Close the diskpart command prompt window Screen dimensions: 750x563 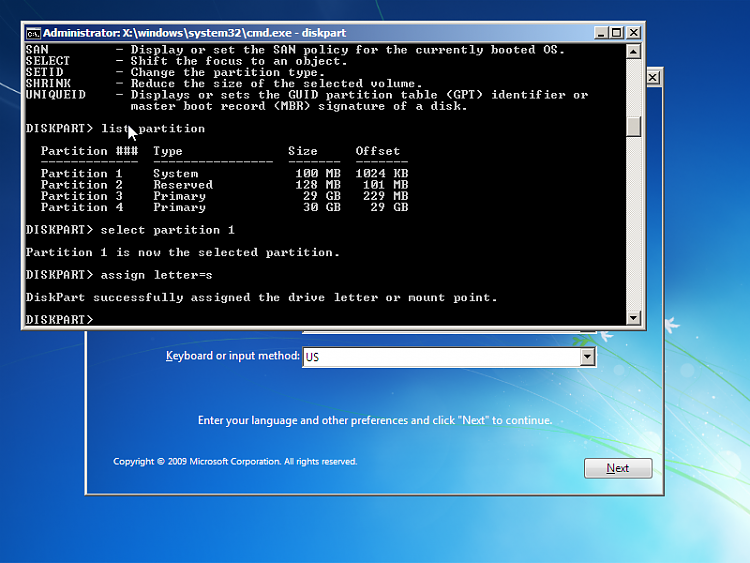[x=633, y=33]
